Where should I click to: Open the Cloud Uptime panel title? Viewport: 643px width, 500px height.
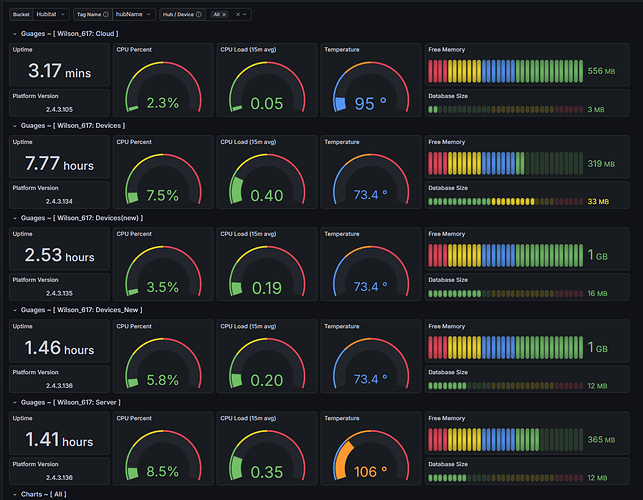coord(23,50)
